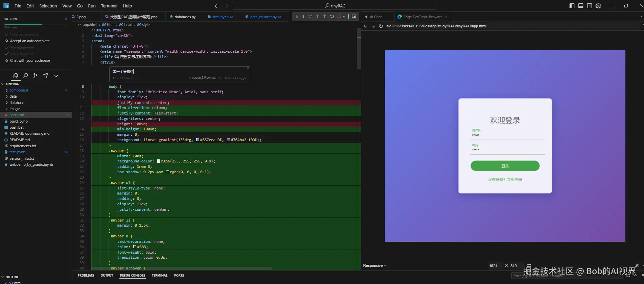Open the Search view in sidebar
The height and width of the screenshot is (284, 644).
(x=25, y=76)
